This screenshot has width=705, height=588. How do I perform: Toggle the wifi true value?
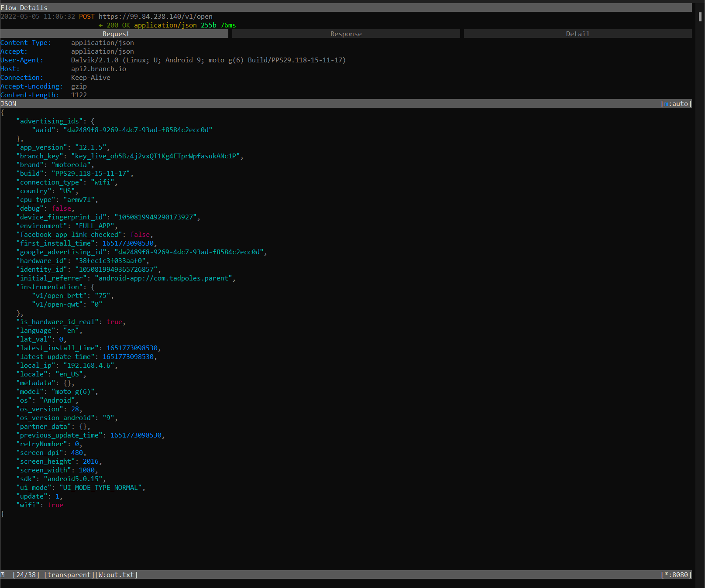pyautogui.click(x=55, y=505)
